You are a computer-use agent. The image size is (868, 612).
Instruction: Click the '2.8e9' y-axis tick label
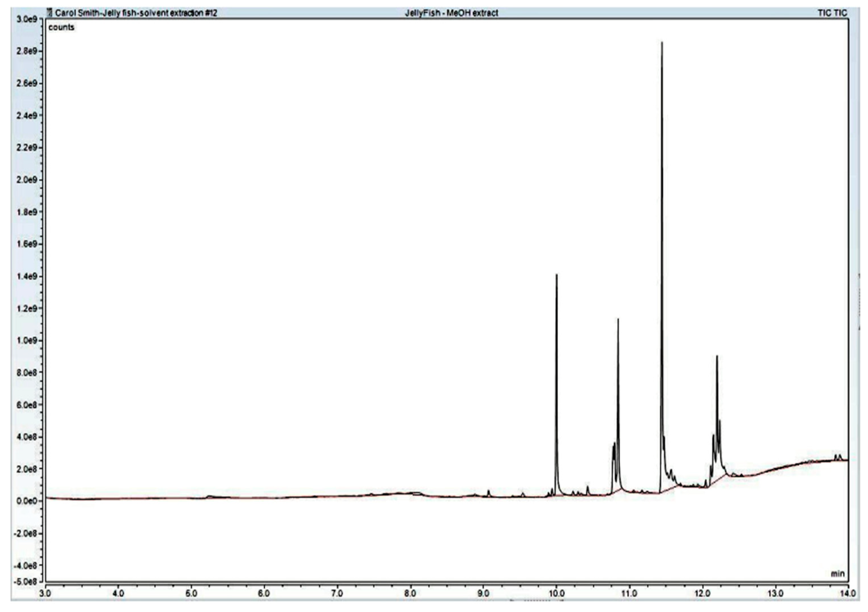point(27,52)
